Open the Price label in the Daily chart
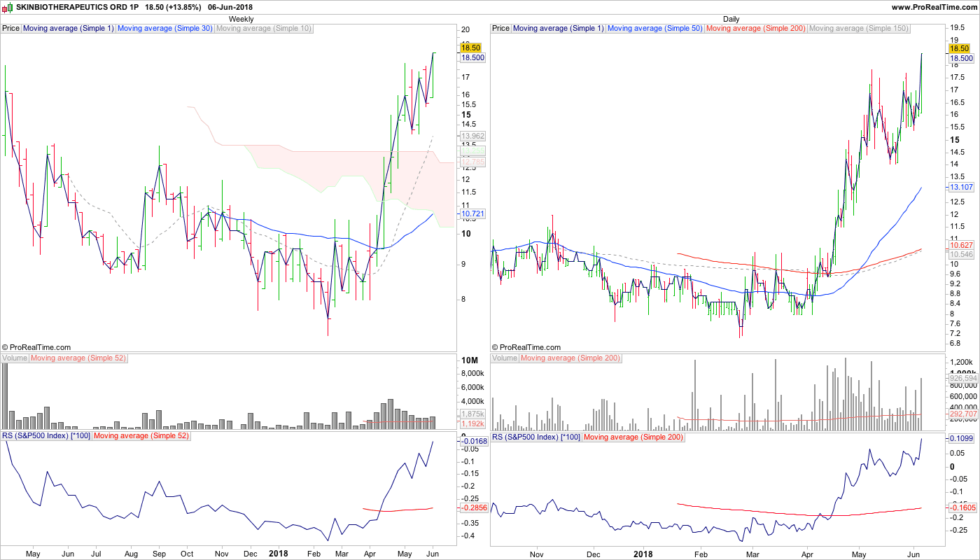 click(501, 29)
